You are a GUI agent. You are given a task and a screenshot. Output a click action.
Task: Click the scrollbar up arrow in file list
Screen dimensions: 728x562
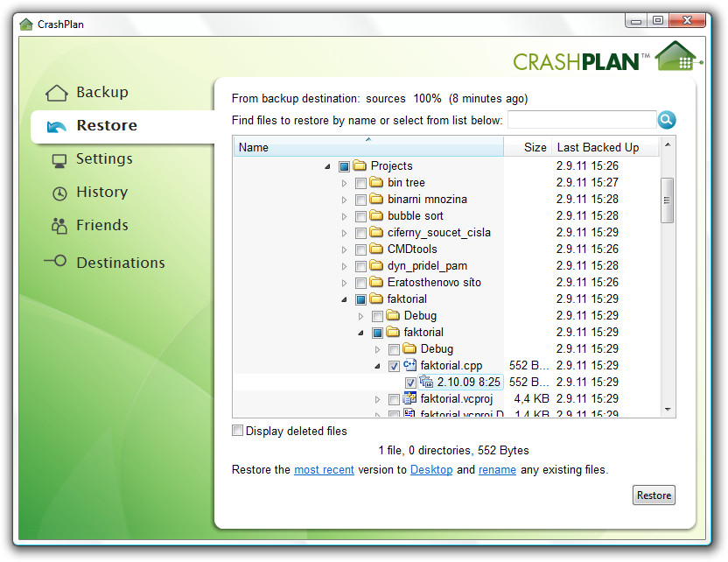668,145
